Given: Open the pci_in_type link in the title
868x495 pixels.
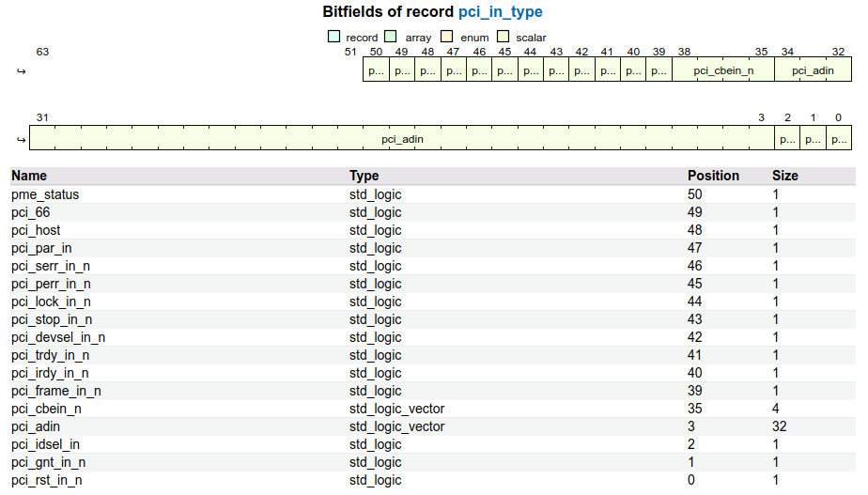Looking at the screenshot, I should pos(501,11).
